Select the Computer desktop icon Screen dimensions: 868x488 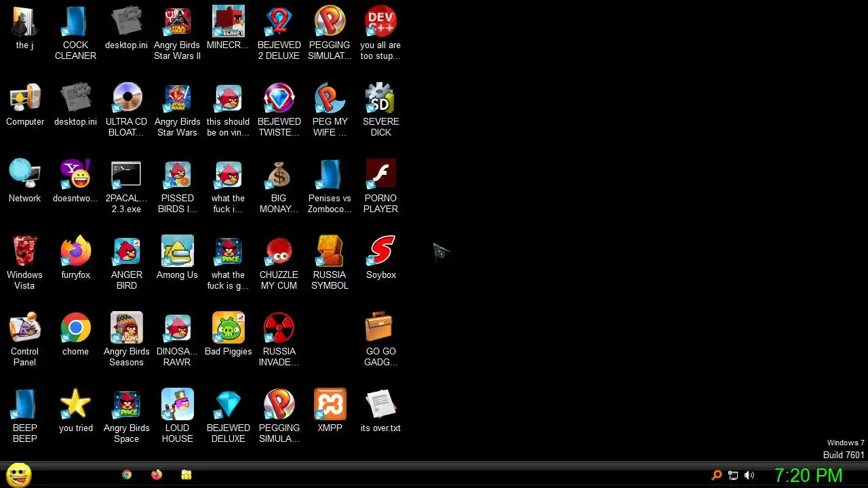pyautogui.click(x=24, y=98)
